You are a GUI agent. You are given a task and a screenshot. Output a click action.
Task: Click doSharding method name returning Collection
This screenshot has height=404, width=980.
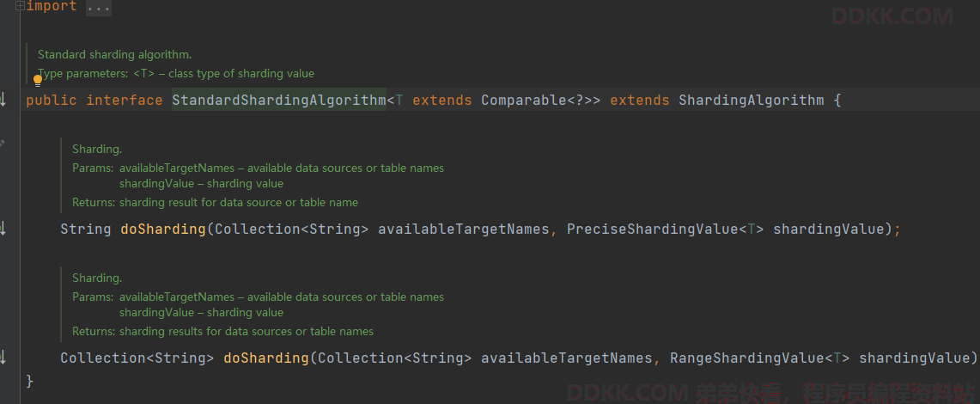[x=265, y=358]
